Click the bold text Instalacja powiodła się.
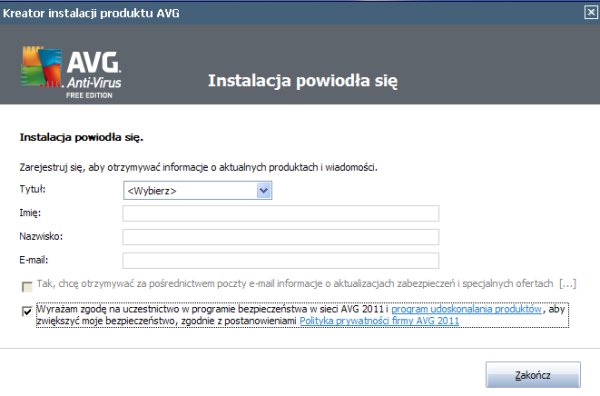The width and height of the screenshot is (600, 396). 82,137
